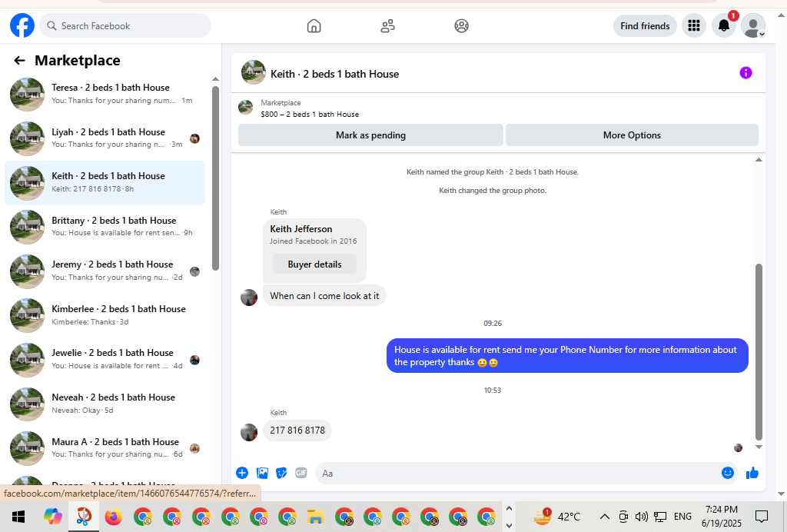Open the Windows Start menu

click(18, 517)
